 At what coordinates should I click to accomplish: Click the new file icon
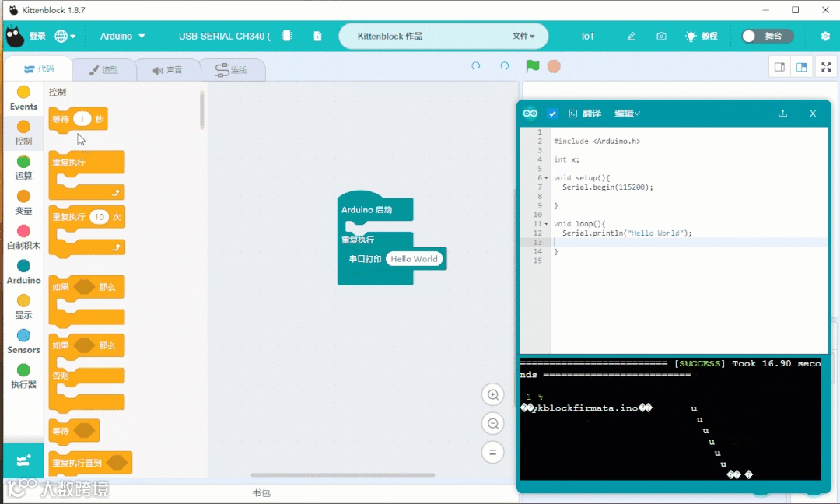coord(317,36)
